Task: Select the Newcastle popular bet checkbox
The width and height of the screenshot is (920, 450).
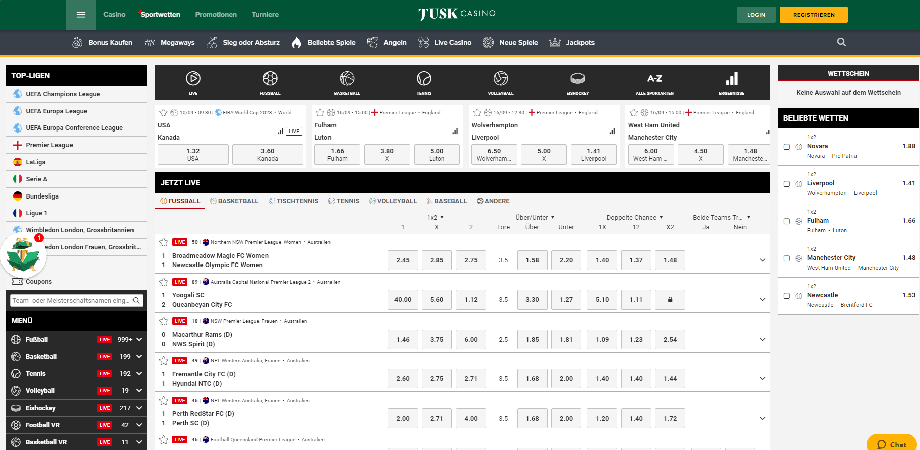Action: [x=787, y=295]
